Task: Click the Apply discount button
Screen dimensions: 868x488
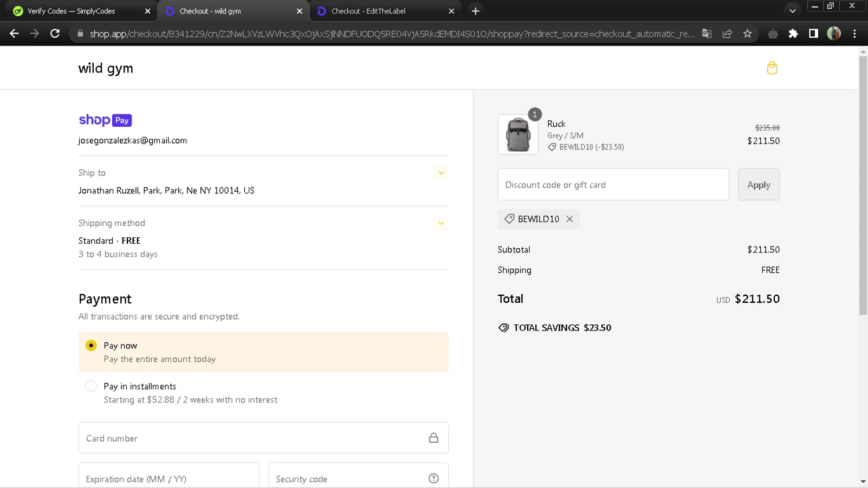Action: pos(759,185)
